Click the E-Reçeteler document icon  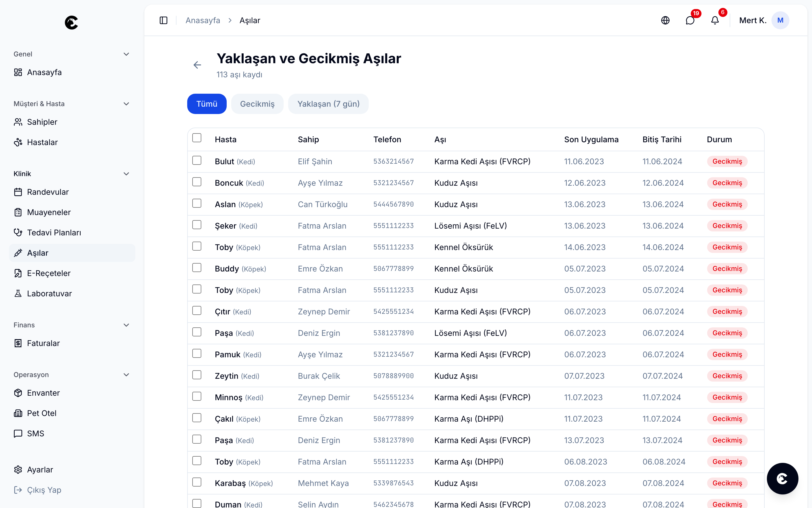click(18, 273)
